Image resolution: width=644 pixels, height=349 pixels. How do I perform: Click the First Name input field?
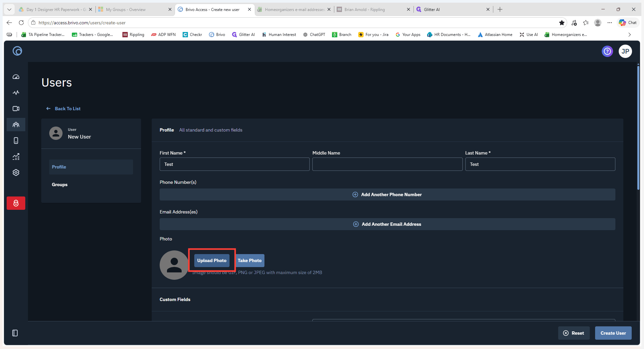point(235,164)
